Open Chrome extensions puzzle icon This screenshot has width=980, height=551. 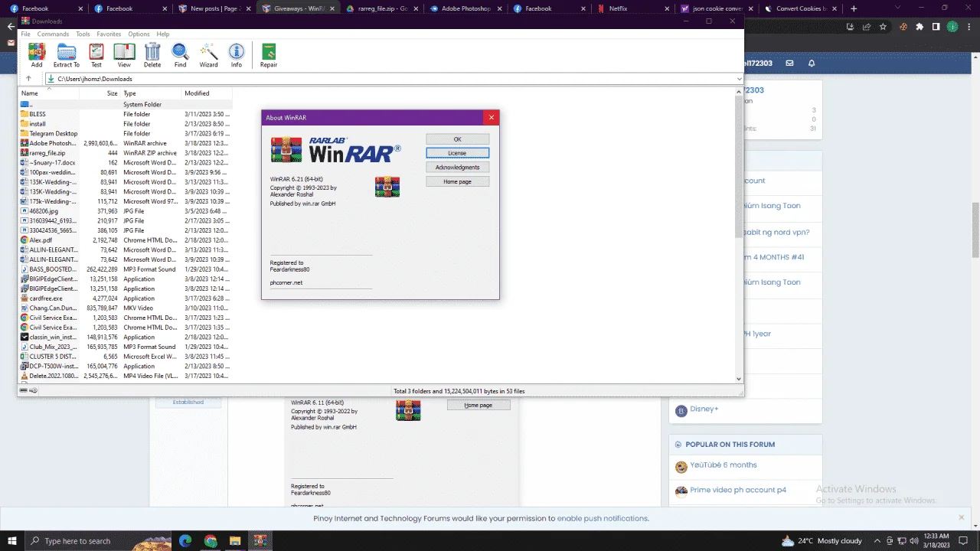(920, 26)
